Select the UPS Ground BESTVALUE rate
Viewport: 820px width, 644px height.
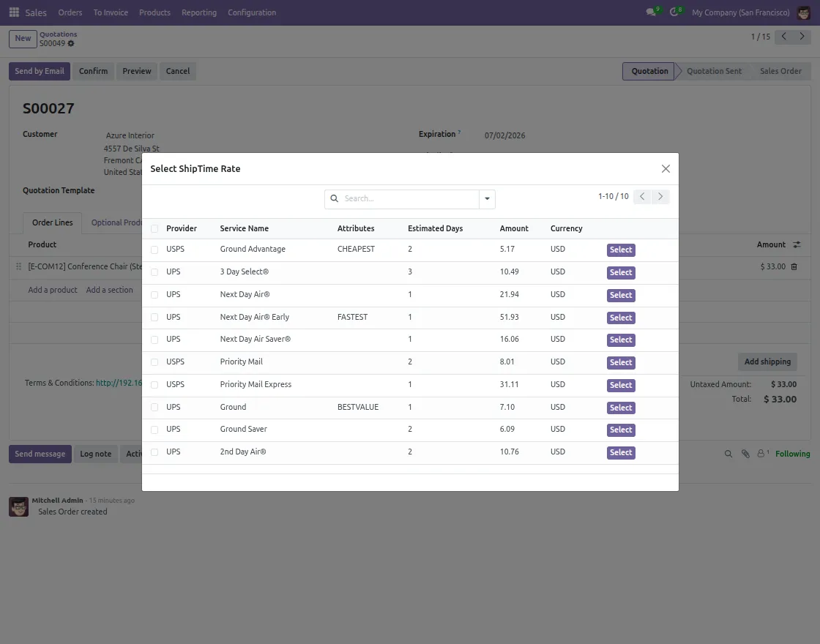[x=621, y=407]
